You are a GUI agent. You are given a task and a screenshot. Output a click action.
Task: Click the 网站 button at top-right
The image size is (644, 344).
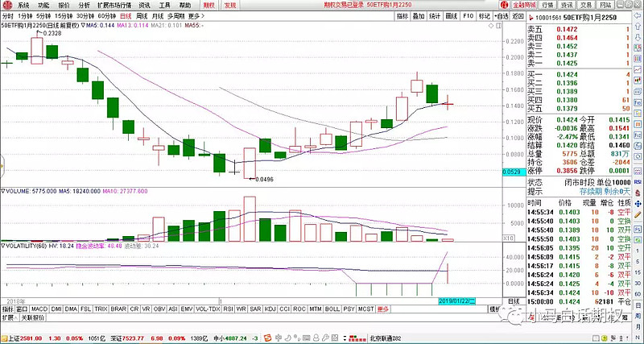click(x=605, y=6)
